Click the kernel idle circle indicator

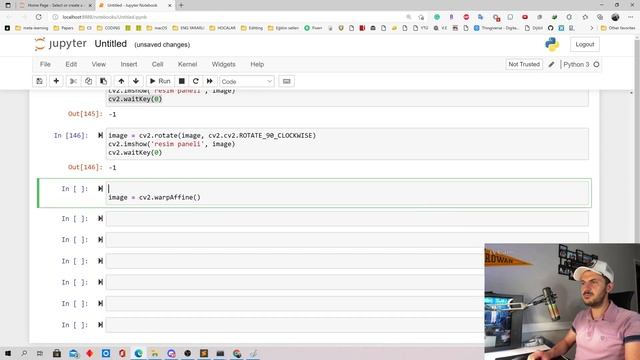click(596, 64)
